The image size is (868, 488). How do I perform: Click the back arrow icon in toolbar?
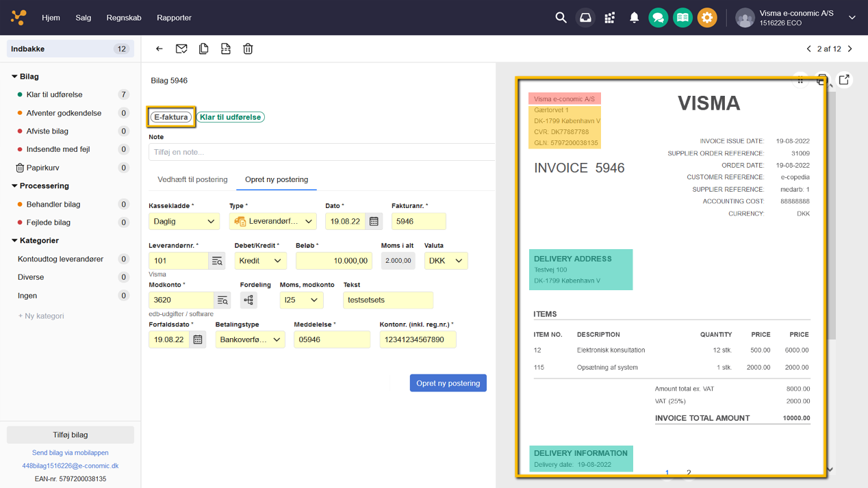pos(159,49)
